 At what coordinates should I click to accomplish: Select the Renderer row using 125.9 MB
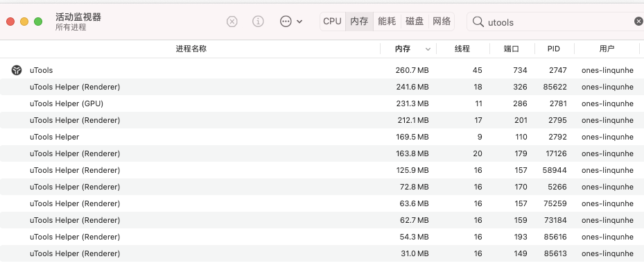322,170
